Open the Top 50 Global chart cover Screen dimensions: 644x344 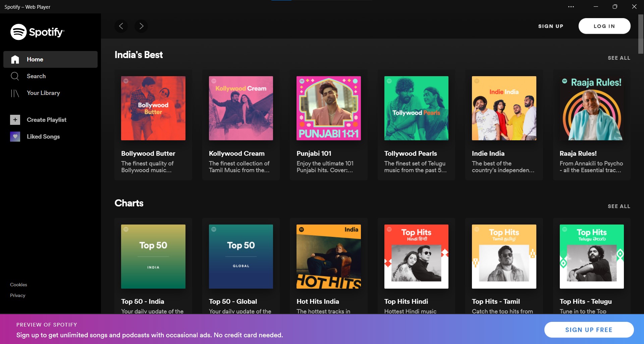point(241,256)
